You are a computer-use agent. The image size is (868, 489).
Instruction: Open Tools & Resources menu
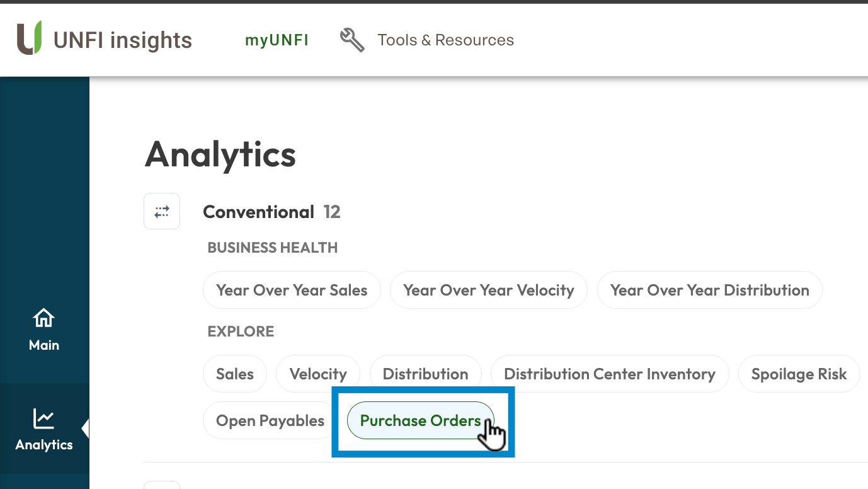[x=445, y=40]
